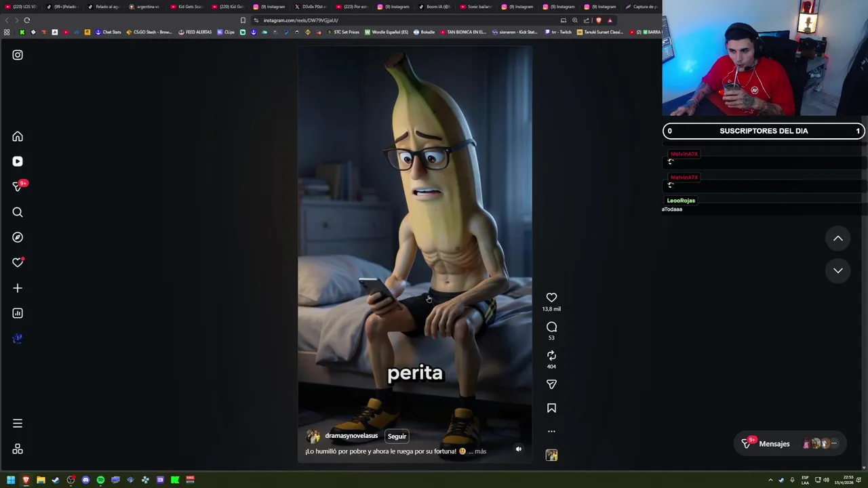Open Discord from the taskbar
868x488 pixels.
(85, 480)
